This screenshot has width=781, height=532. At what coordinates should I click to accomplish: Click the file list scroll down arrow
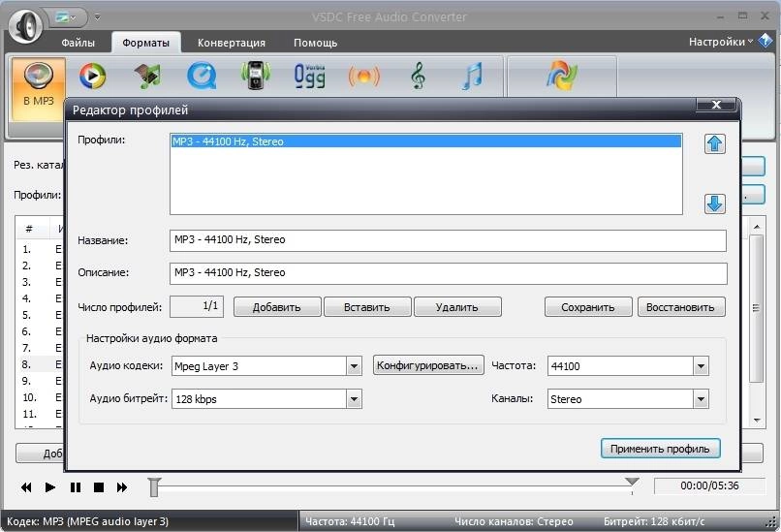[757, 421]
